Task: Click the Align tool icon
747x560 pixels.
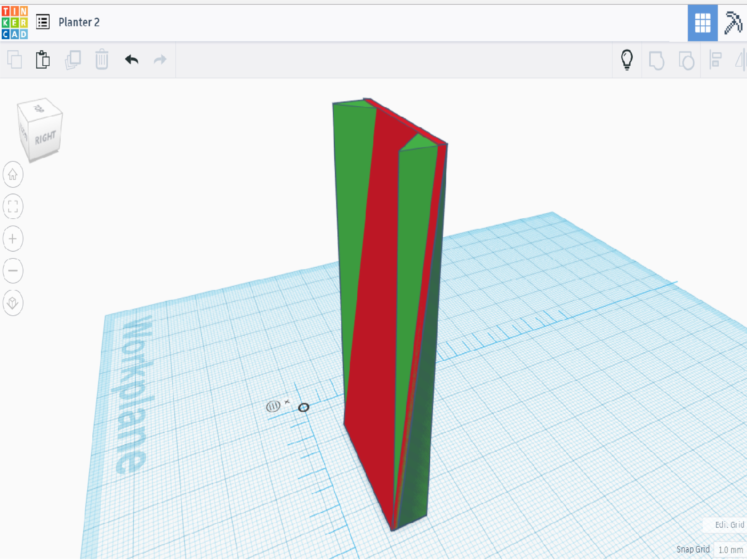Action: click(715, 60)
